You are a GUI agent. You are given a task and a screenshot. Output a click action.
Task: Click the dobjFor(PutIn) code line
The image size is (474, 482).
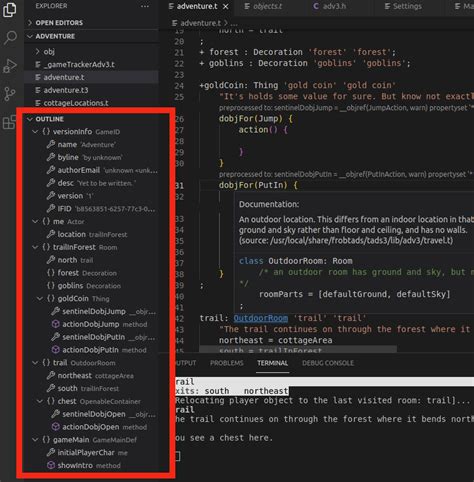[258, 185]
